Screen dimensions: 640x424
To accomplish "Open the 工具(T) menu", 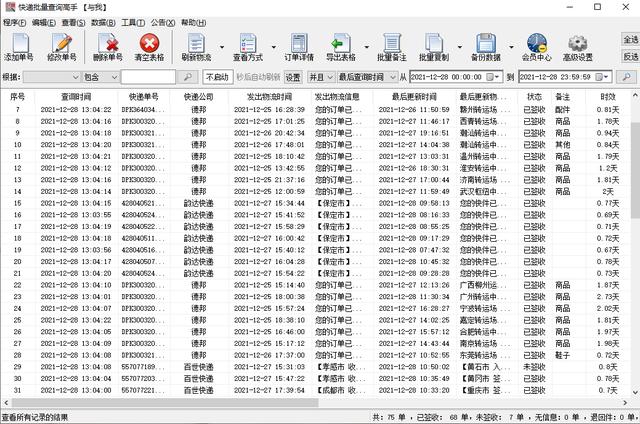I will (x=132, y=21).
